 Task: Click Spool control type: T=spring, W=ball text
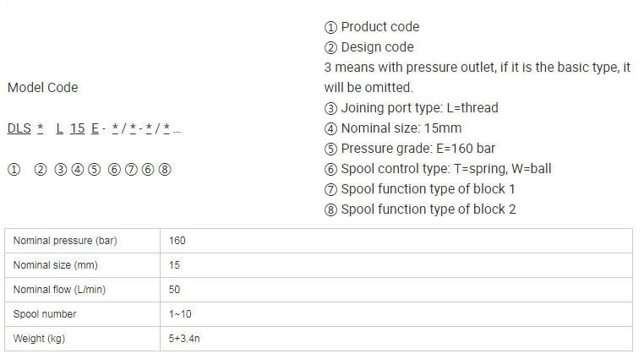tap(438, 169)
